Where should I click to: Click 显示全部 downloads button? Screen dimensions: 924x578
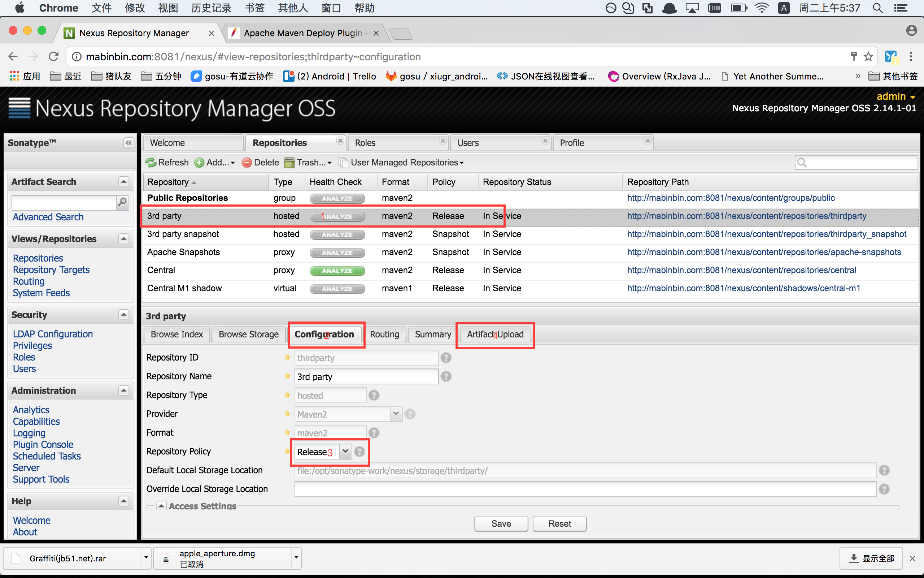pyautogui.click(x=871, y=558)
